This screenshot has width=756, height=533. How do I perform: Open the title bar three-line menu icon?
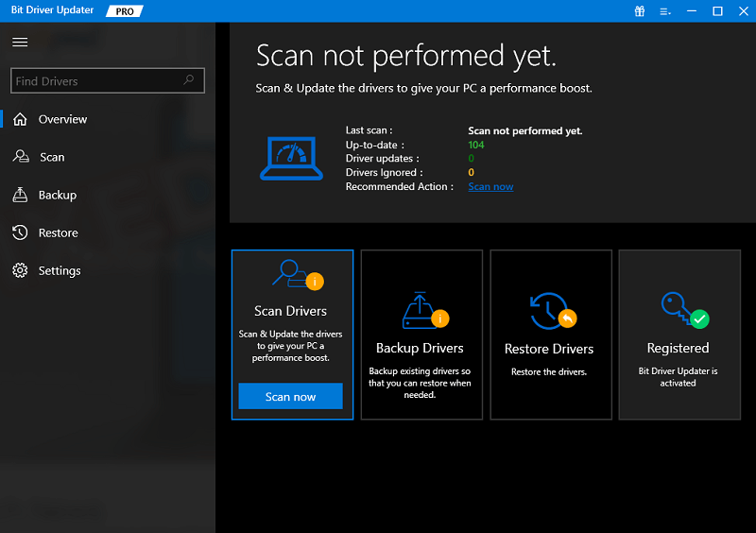(666, 11)
